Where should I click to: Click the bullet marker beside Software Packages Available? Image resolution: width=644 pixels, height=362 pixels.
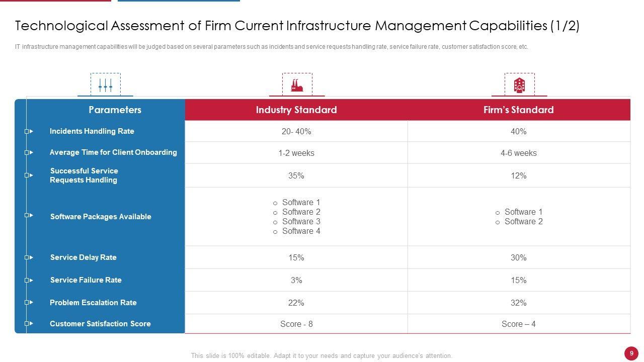pyautogui.click(x=29, y=215)
